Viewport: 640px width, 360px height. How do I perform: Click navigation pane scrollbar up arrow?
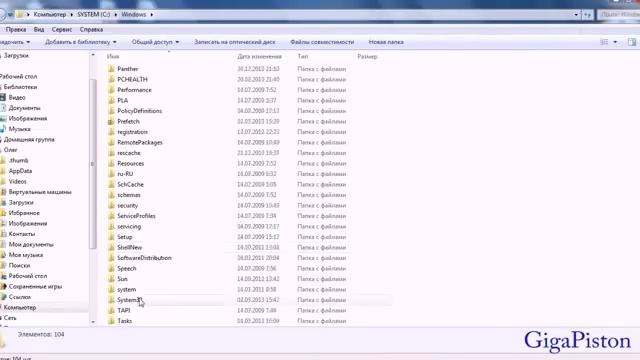coord(93,55)
